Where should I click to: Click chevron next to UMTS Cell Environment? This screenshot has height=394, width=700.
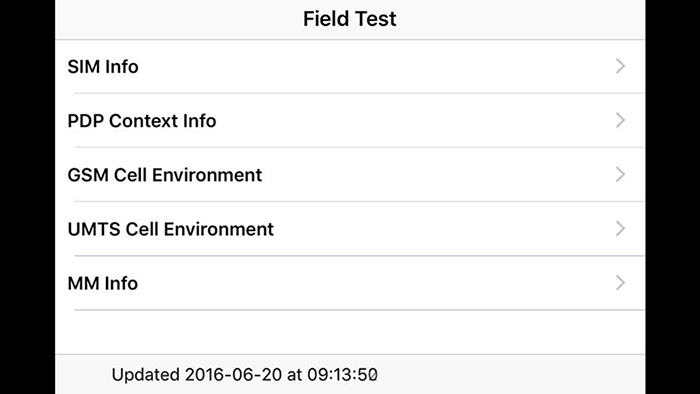620,228
